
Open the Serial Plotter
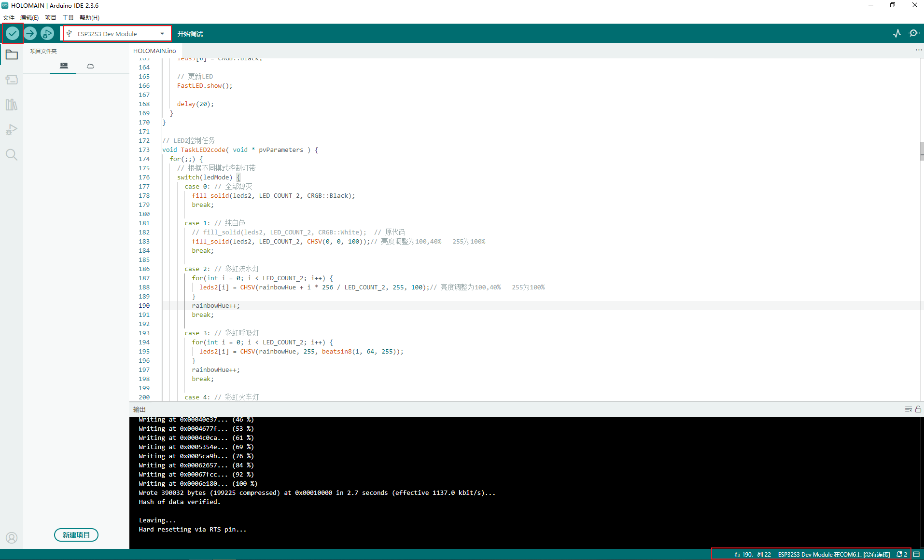tap(897, 33)
